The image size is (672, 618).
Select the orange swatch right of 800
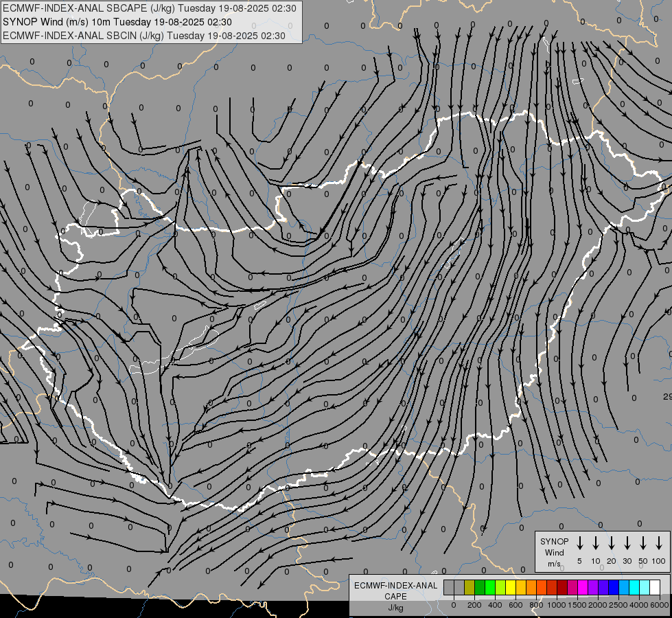click(x=531, y=588)
